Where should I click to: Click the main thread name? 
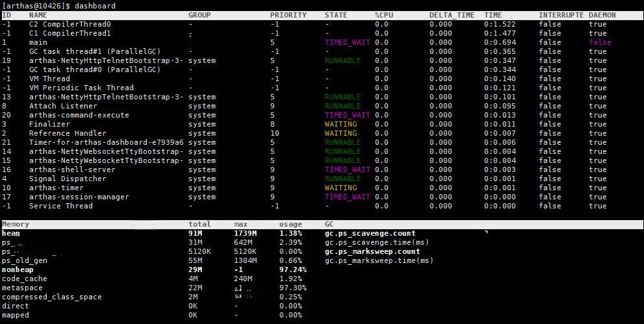click(38, 42)
